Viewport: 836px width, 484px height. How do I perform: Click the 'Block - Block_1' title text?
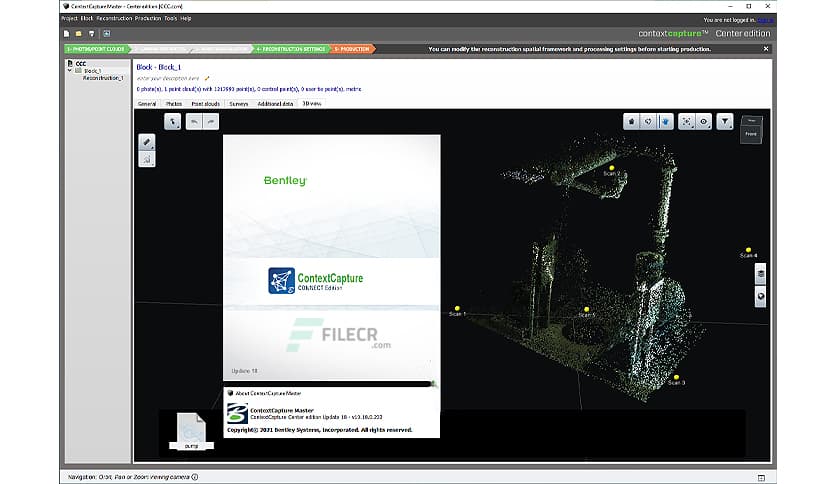pos(158,67)
